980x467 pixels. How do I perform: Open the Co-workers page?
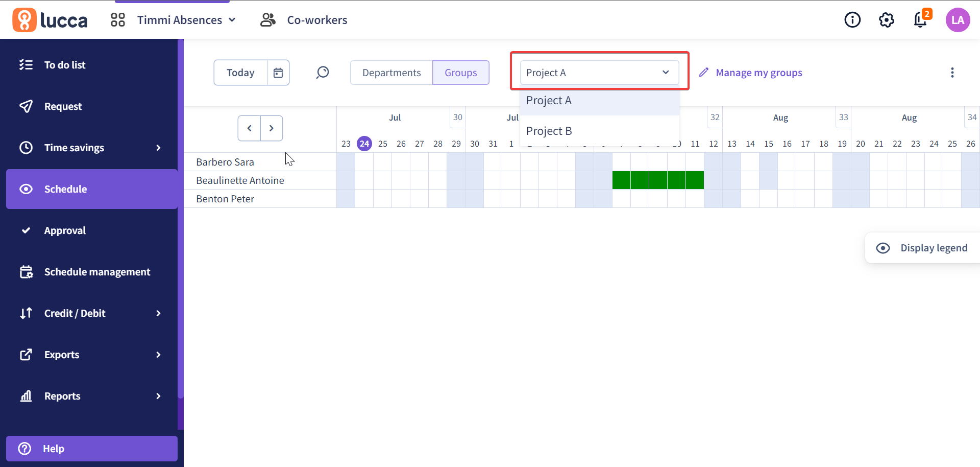(317, 20)
